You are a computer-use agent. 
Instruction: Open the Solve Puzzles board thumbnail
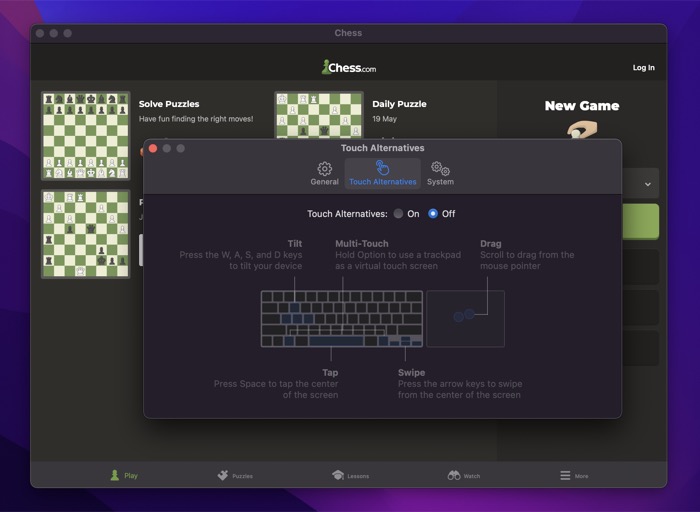point(86,136)
